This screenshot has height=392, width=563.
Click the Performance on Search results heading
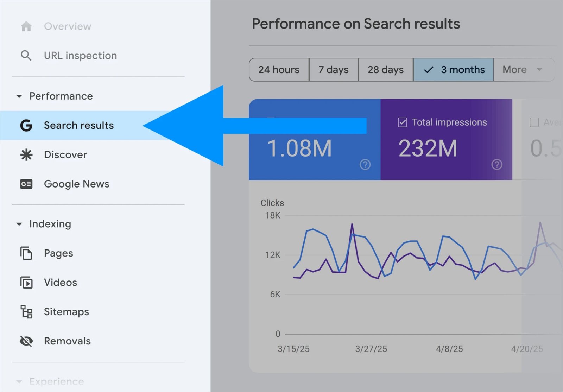pyautogui.click(x=356, y=24)
